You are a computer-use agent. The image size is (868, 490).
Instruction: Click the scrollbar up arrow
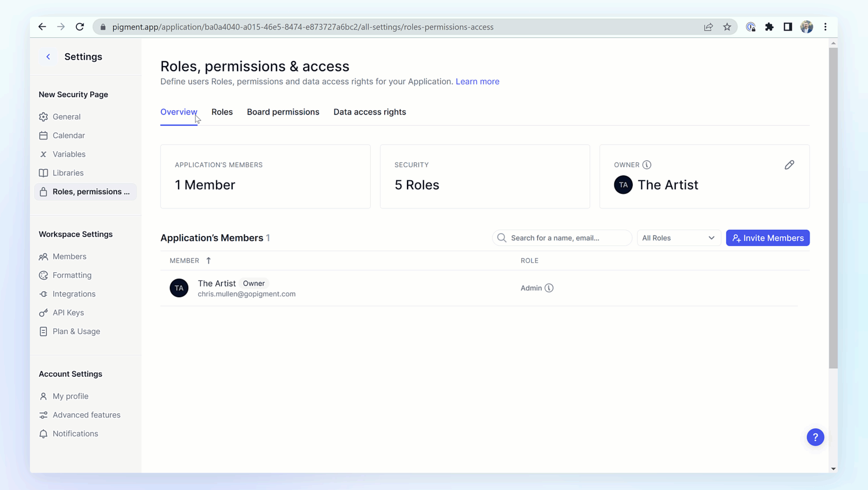[833, 43]
